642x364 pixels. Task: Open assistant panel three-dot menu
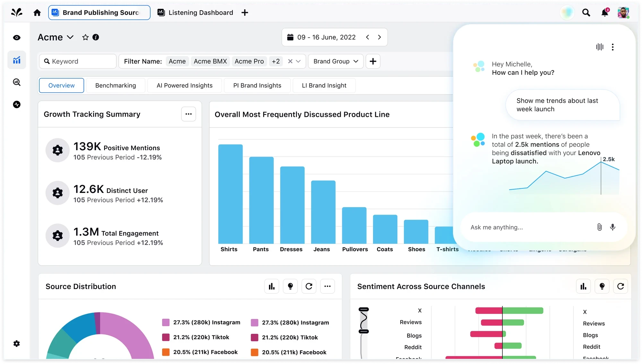point(613,47)
